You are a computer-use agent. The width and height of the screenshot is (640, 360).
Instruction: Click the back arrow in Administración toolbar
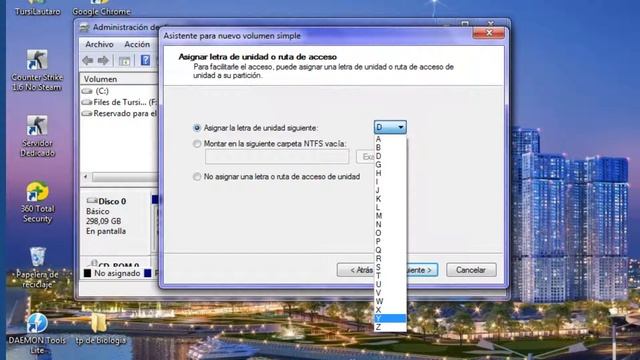click(x=88, y=61)
